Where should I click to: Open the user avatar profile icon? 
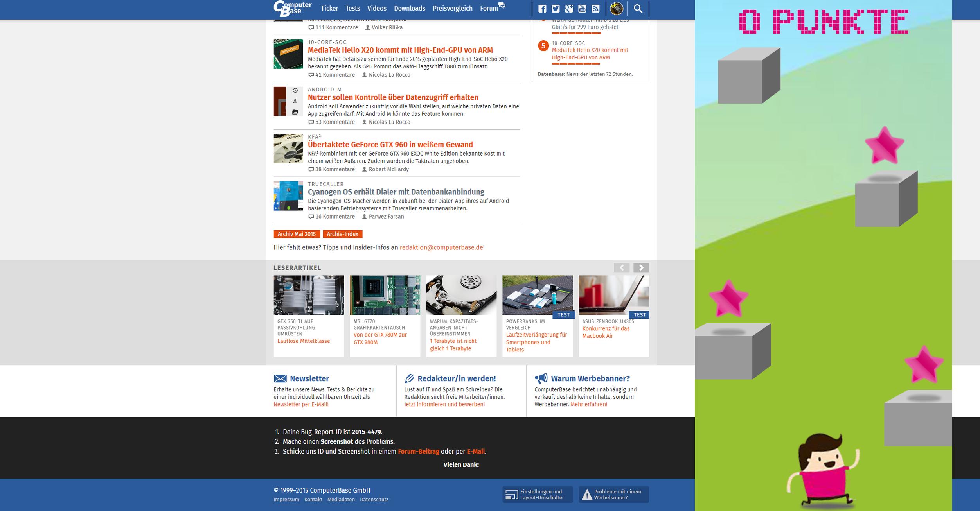coord(617,9)
